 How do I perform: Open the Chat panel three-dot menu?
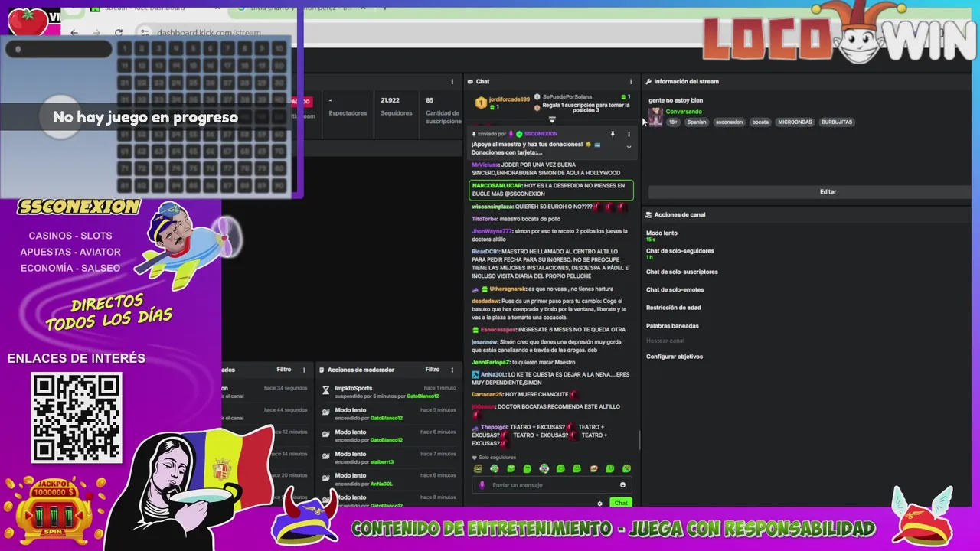(x=631, y=81)
